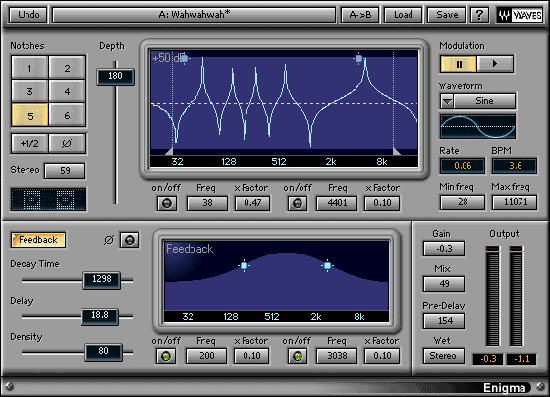Toggle the feedback low filter on/off
The image size is (550, 397).
[x=166, y=356]
